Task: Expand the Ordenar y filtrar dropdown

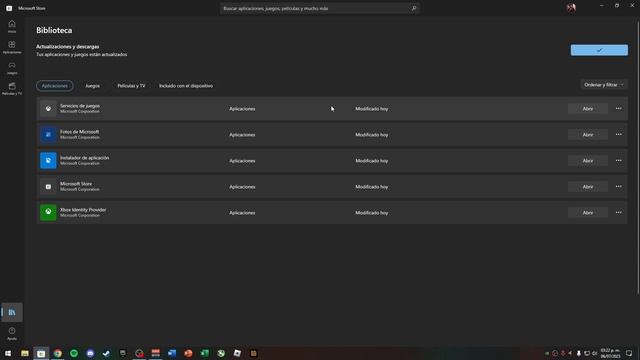Action: point(604,85)
